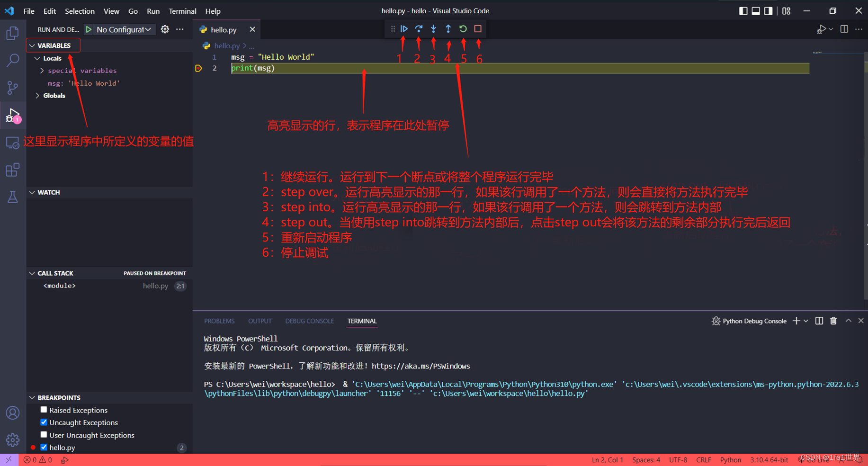Open the Remote Explorer view
Viewport: 868px width, 466px height.
[13, 143]
